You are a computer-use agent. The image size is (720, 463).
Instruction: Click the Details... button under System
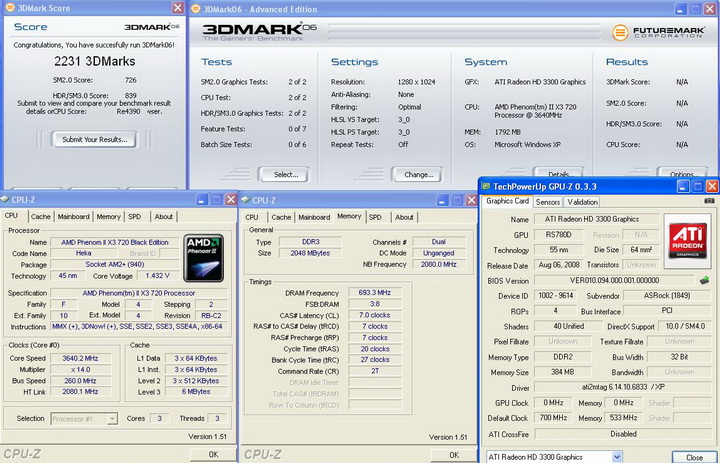558,174
